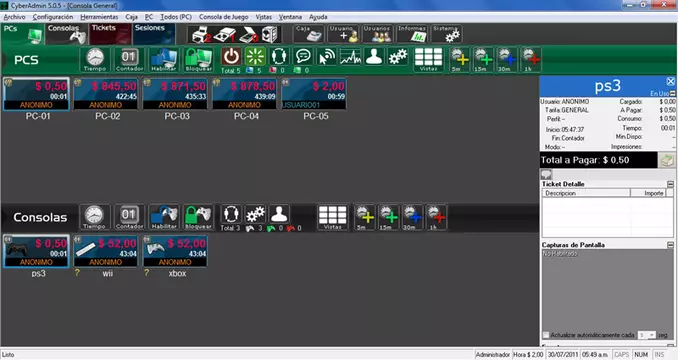Click the red power shutdown icon
The height and width of the screenshot is (360, 678).
pos(231,57)
